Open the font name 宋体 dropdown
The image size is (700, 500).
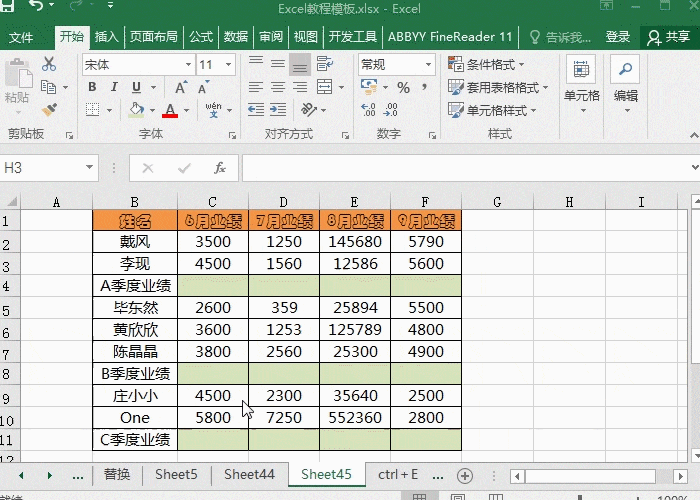click(186, 65)
